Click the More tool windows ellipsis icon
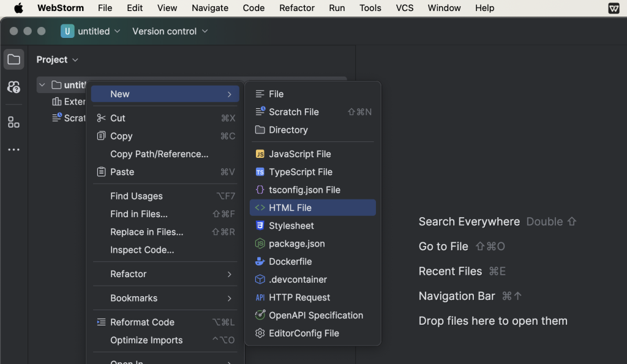Image resolution: width=627 pixels, height=364 pixels. click(x=13, y=150)
